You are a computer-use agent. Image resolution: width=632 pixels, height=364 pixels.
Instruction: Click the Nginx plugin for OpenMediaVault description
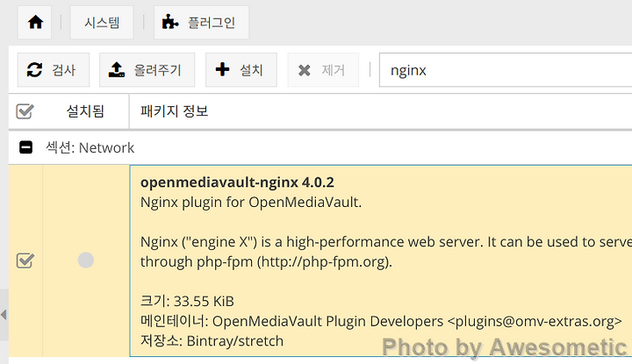tap(251, 202)
